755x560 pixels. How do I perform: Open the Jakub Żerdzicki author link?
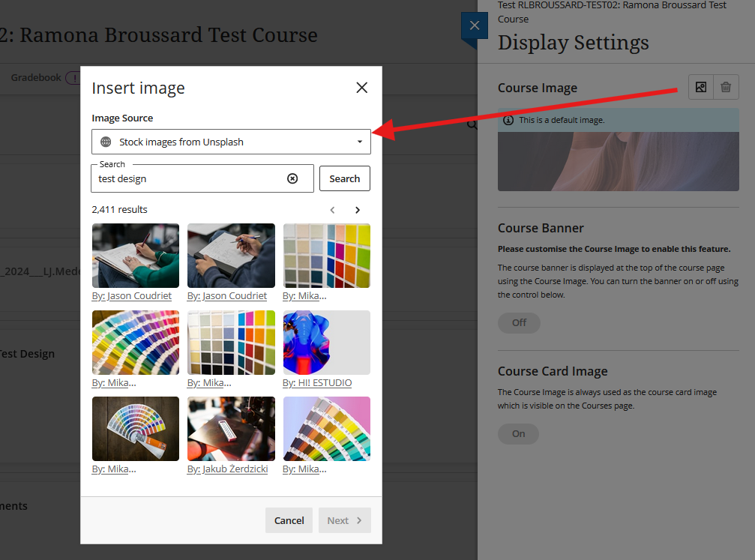coord(227,469)
